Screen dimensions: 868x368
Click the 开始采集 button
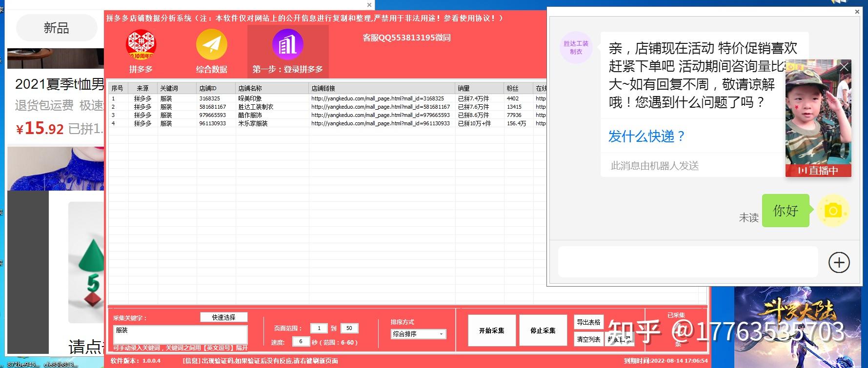(x=492, y=330)
